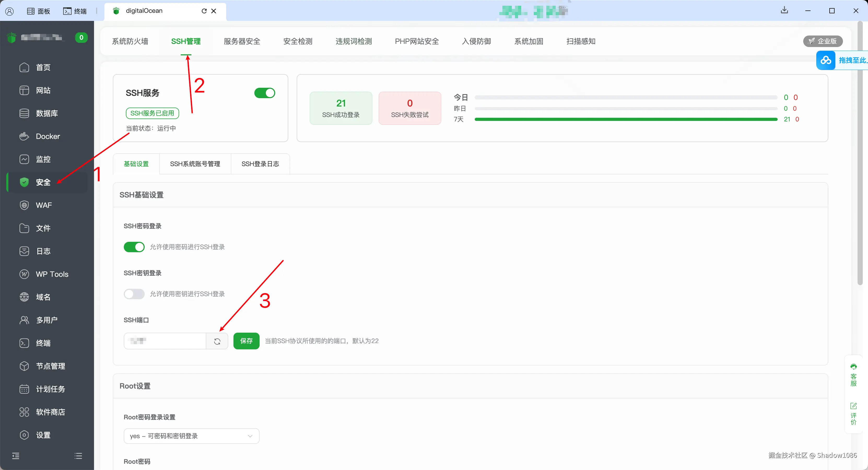Turn off SSH password login switch

(x=134, y=247)
